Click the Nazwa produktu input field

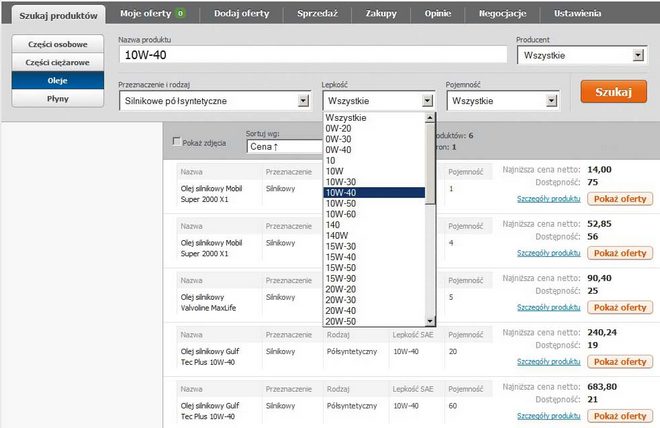(312, 57)
